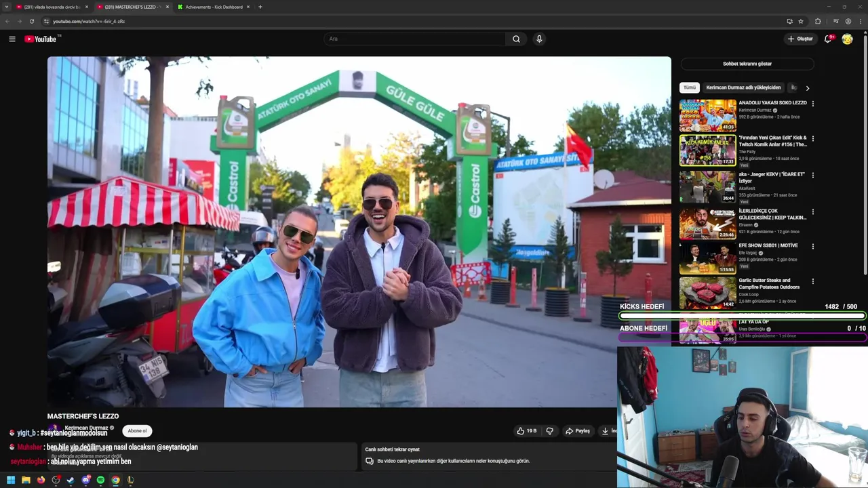Click the YouTube search magnifier button

[516, 39]
